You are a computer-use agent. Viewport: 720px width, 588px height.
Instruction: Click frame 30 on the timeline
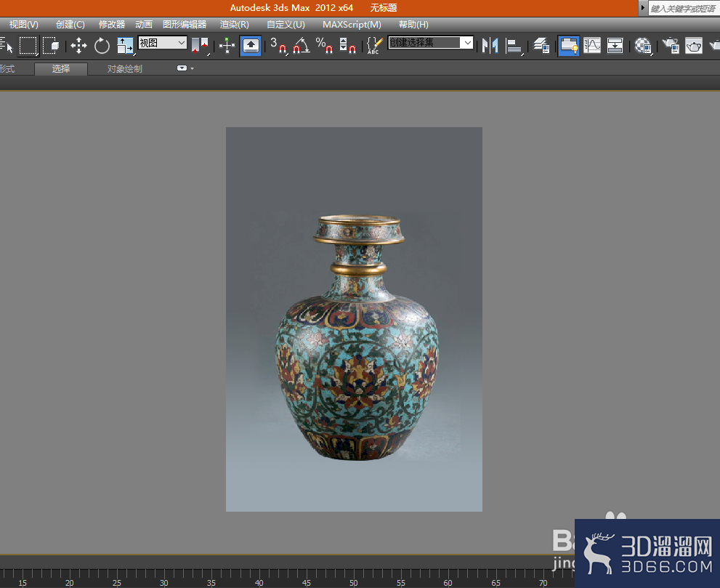[164, 582]
